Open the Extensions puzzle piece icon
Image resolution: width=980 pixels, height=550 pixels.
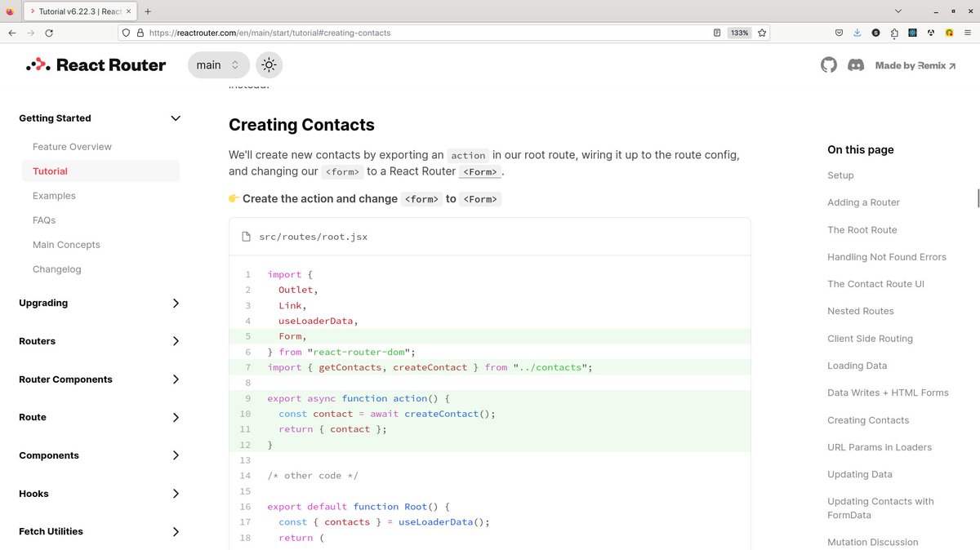click(x=894, y=33)
